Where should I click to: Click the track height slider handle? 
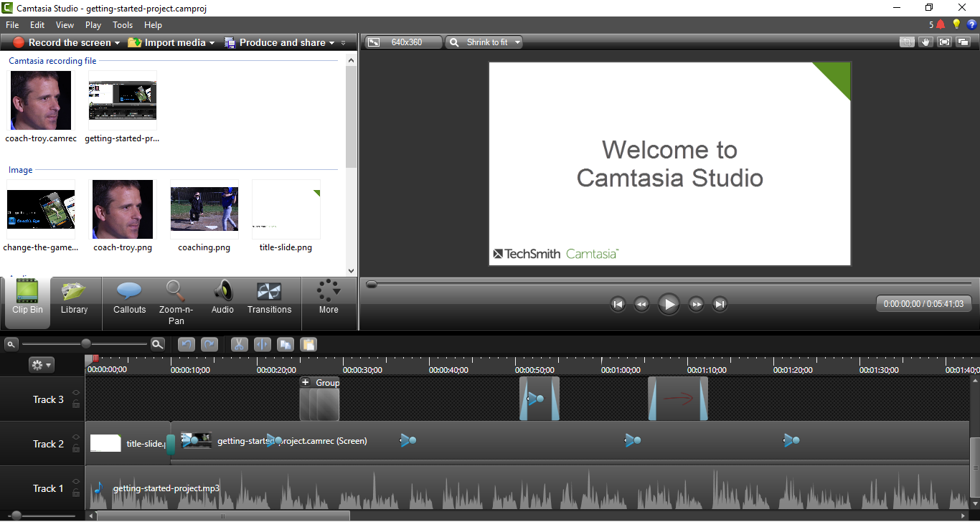[16, 516]
